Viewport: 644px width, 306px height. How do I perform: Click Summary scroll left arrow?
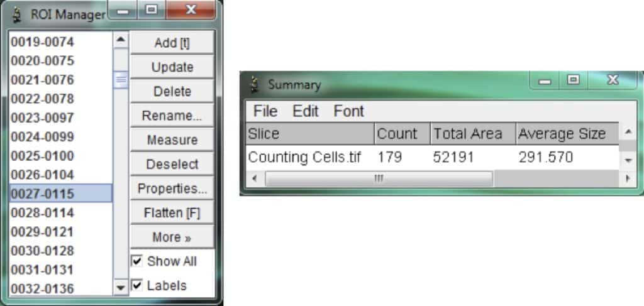point(255,178)
